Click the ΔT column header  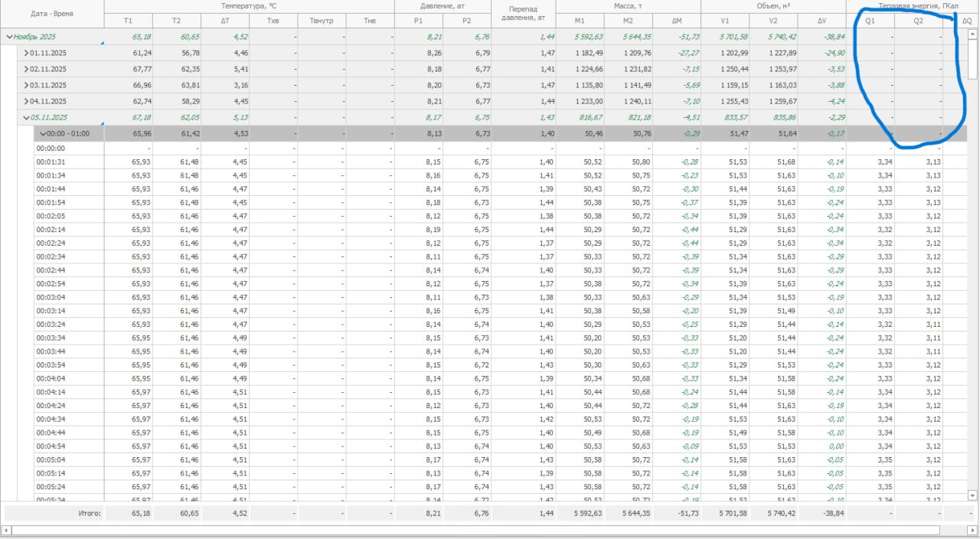[225, 21]
